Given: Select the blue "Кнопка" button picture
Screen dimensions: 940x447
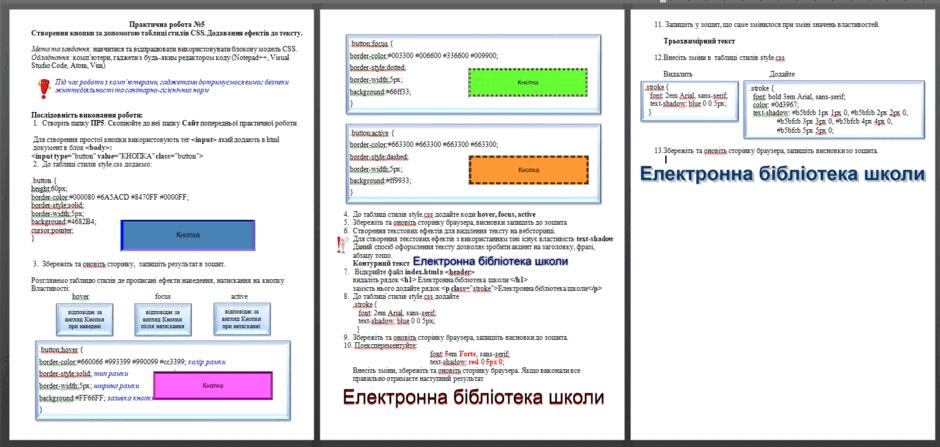Looking at the screenshot, I should coord(188,235).
